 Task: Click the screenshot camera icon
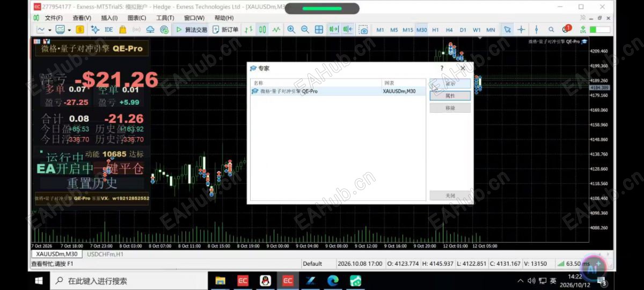pyautogui.click(x=363, y=30)
